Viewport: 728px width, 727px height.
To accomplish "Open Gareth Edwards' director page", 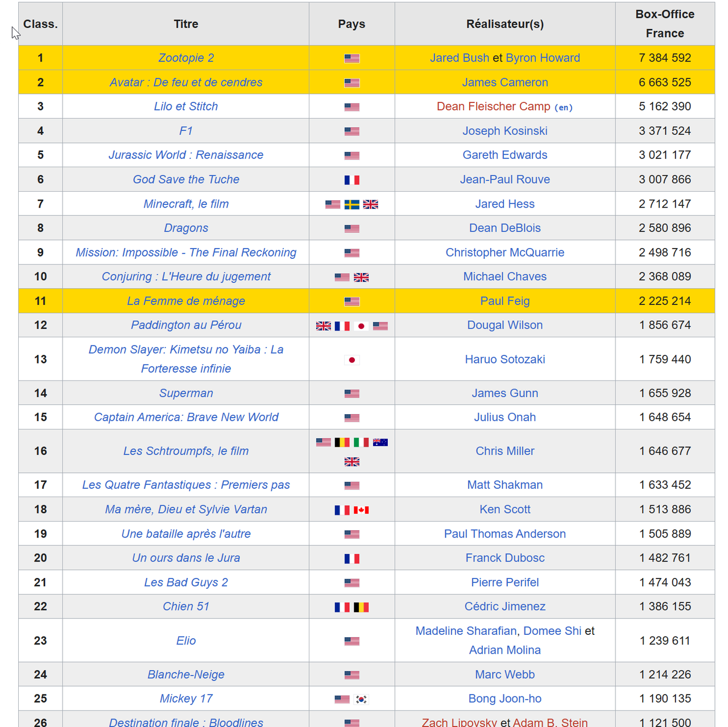I will click(x=505, y=155).
